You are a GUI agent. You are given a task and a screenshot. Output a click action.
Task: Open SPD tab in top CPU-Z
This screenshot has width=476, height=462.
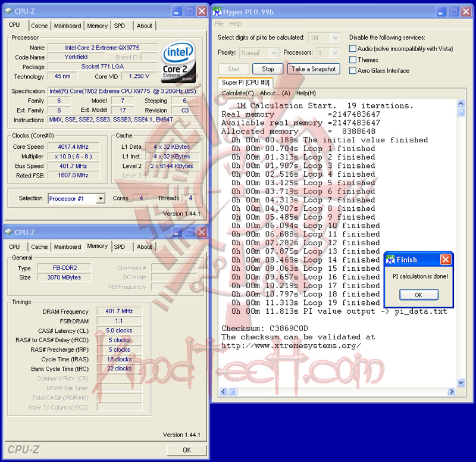tap(120, 26)
